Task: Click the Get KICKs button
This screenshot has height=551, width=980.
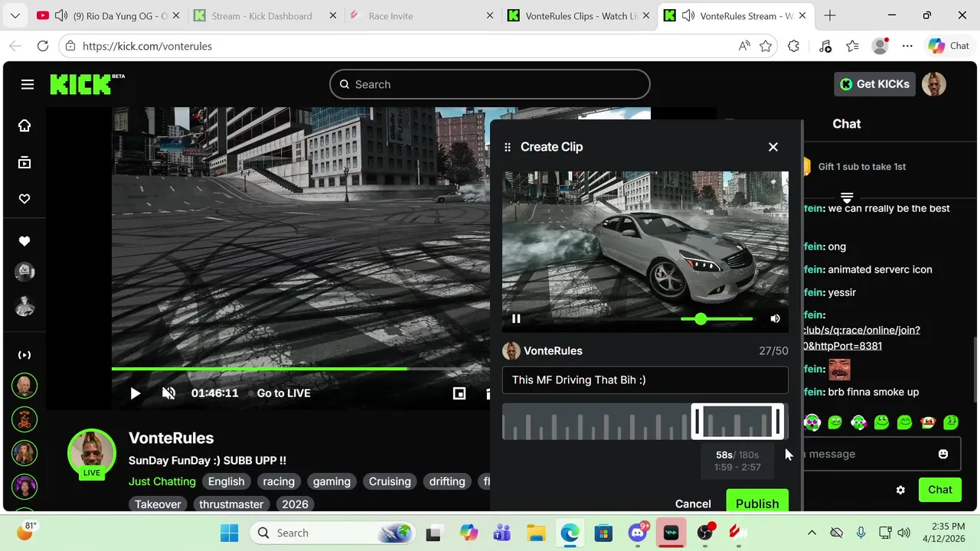Action: coord(874,84)
